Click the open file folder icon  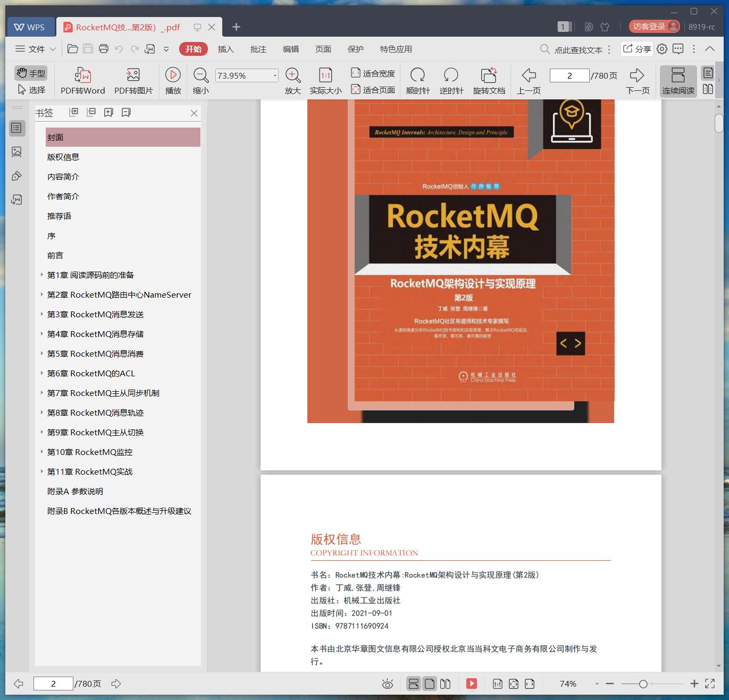coord(73,49)
